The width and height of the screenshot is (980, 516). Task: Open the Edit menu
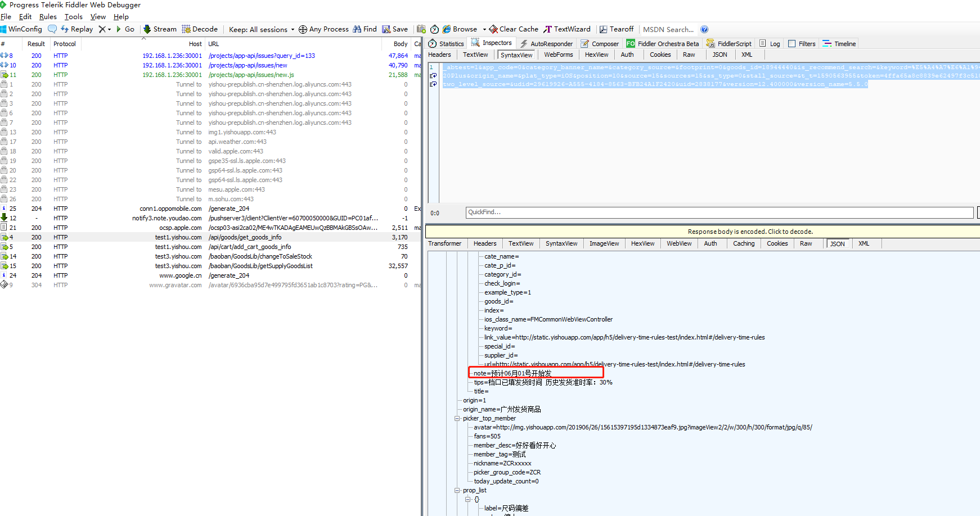pyautogui.click(x=25, y=17)
